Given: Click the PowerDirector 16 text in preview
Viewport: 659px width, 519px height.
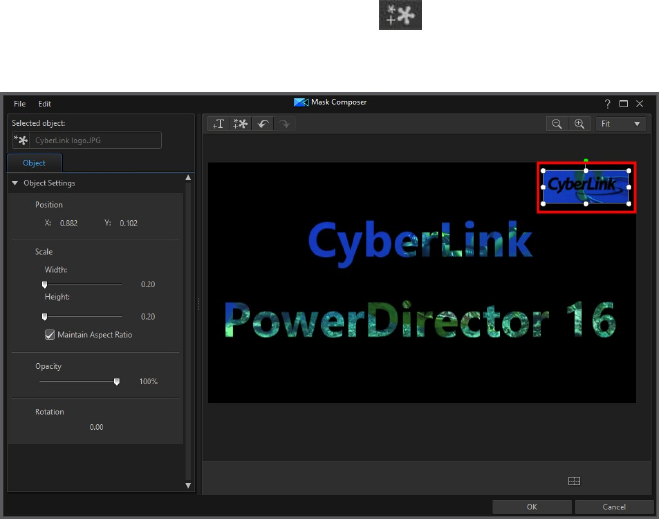Looking at the screenshot, I should (x=420, y=321).
